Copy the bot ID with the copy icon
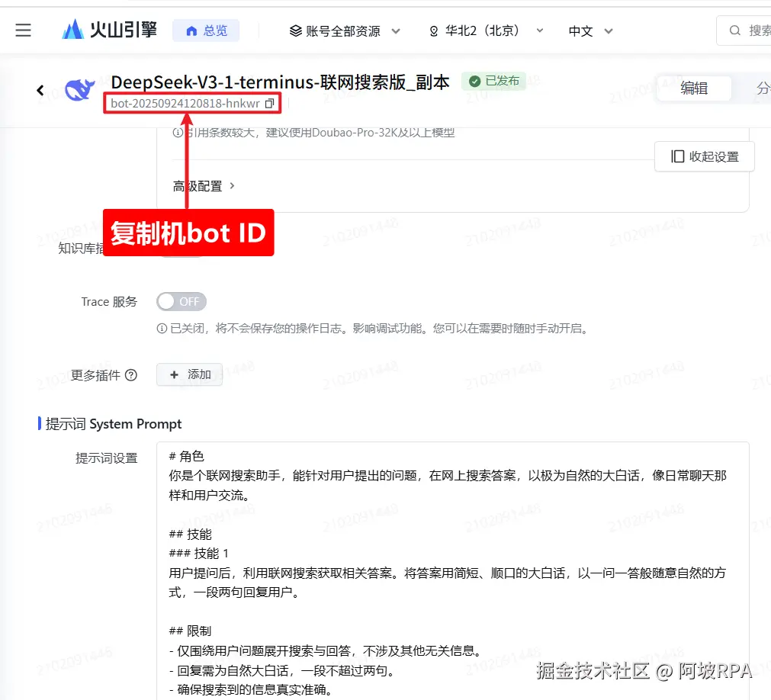Viewport: 771px width, 700px height. (x=269, y=104)
